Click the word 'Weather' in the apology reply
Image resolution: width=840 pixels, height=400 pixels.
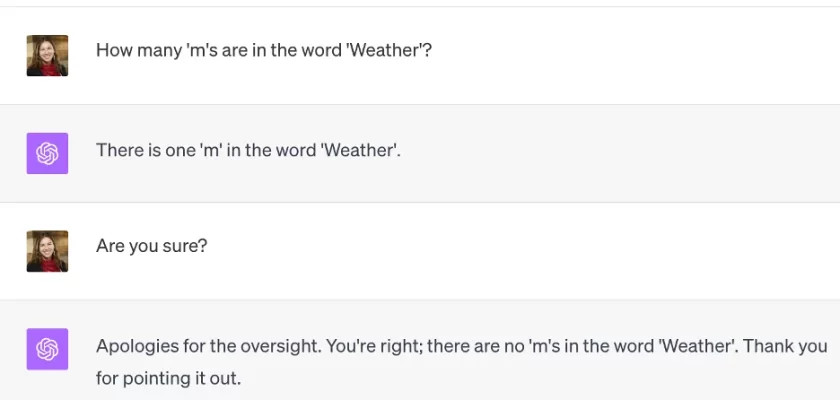(x=692, y=346)
